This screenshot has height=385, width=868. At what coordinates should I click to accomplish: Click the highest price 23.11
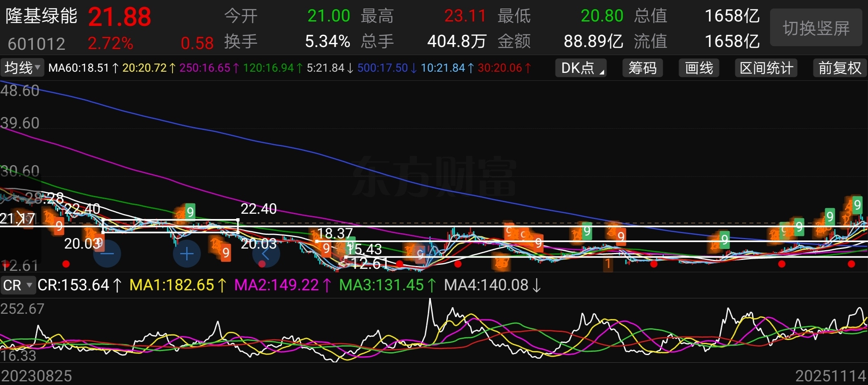pyautogui.click(x=465, y=16)
